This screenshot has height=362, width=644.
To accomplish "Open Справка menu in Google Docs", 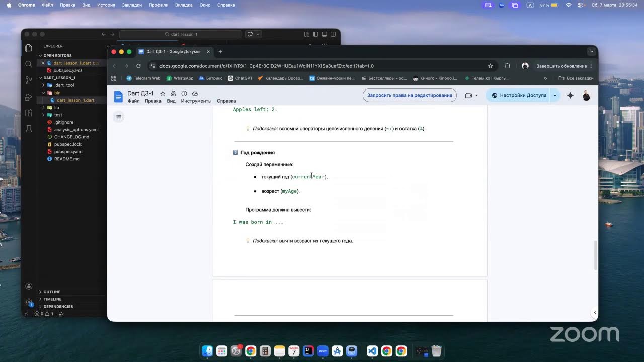I will tap(226, 101).
